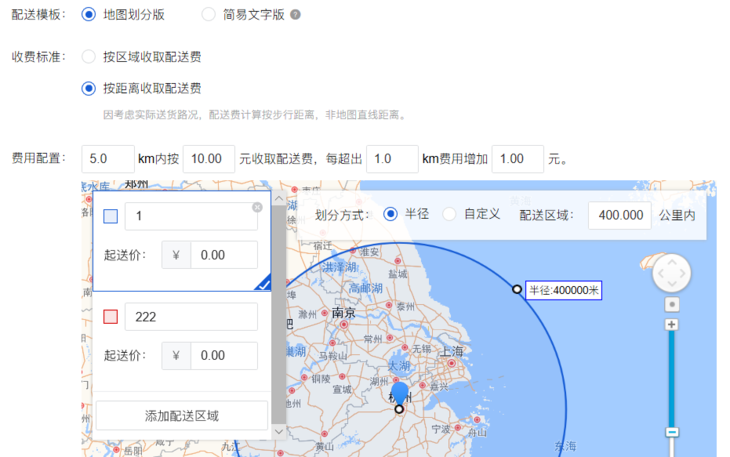Viewport: 730px width, 457px height.
Task: Select 半径 division method
Action: (x=390, y=214)
